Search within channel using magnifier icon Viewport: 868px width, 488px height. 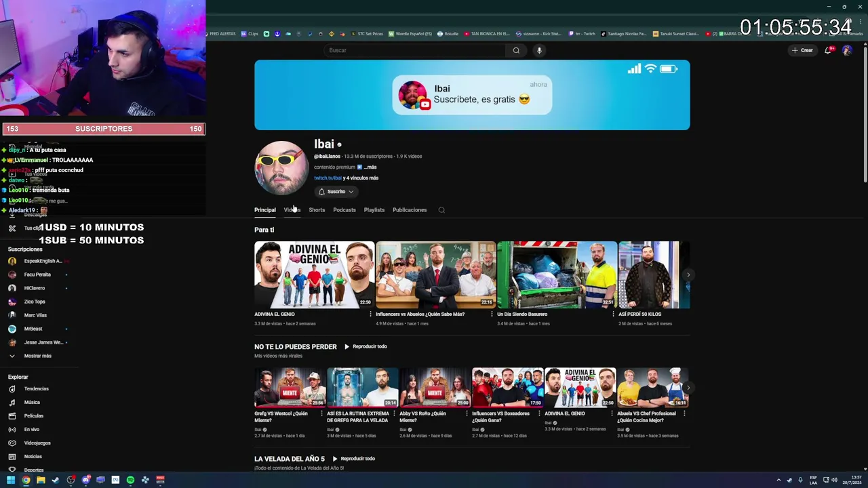coord(441,210)
